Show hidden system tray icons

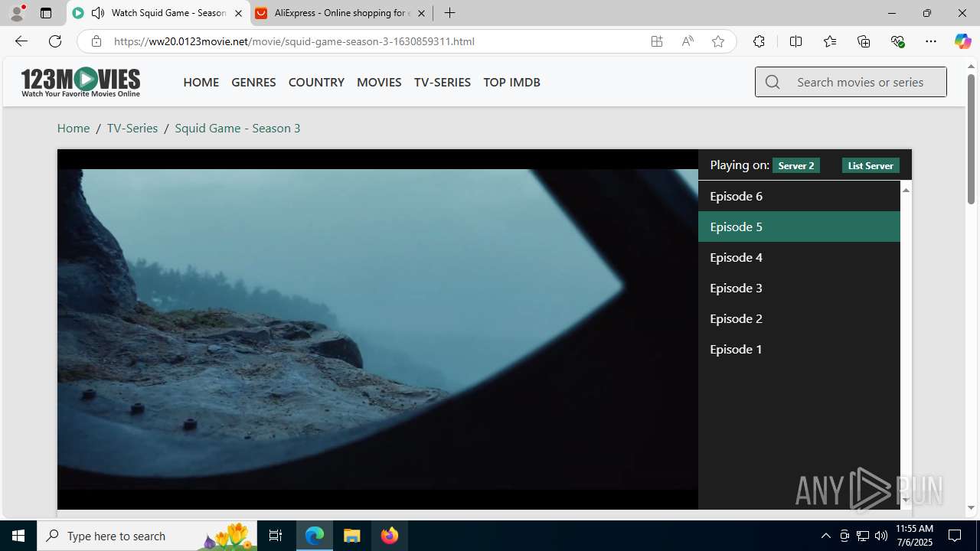[825, 536]
